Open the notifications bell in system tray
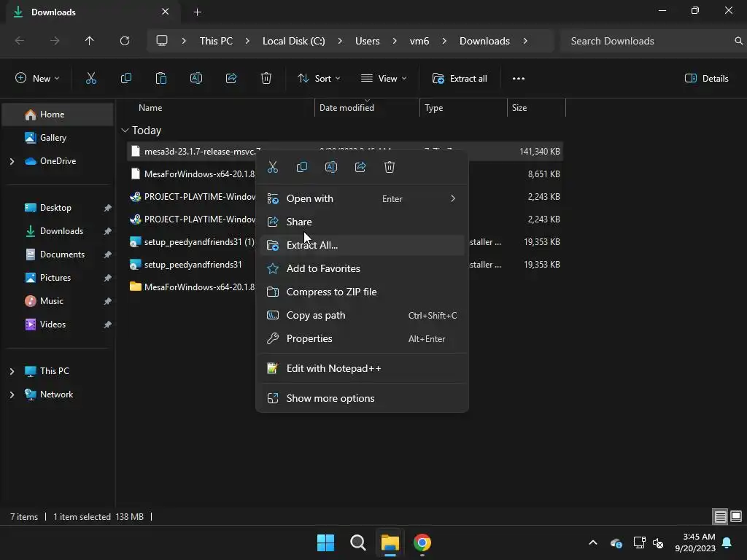Image resolution: width=747 pixels, height=560 pixels. pos(727,542)
